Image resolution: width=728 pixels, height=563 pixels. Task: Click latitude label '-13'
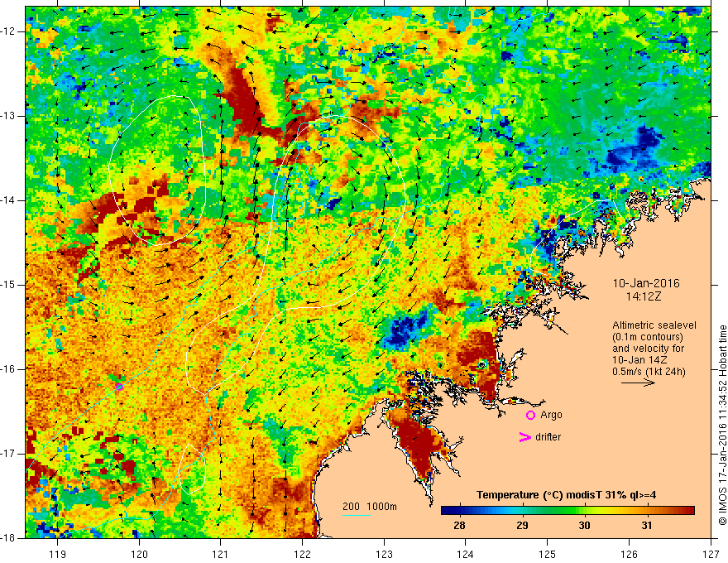click(9, 116)
